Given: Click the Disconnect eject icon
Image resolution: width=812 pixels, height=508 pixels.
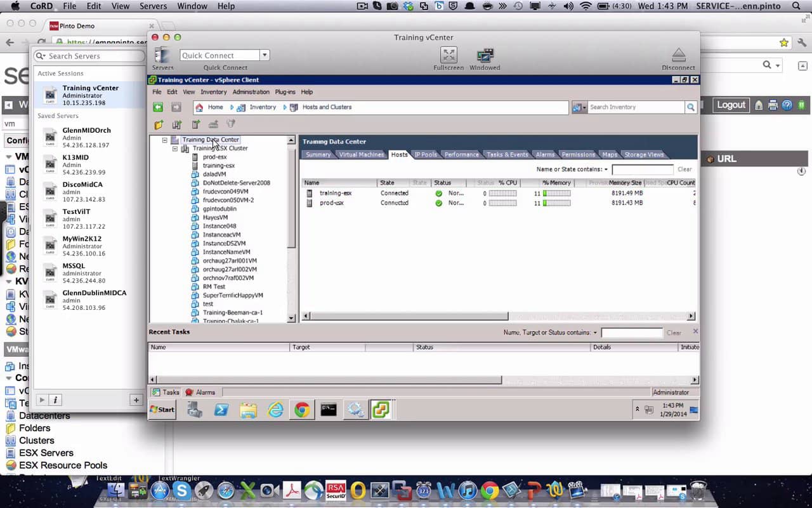Looking at the screenshot, I should 678,55.
